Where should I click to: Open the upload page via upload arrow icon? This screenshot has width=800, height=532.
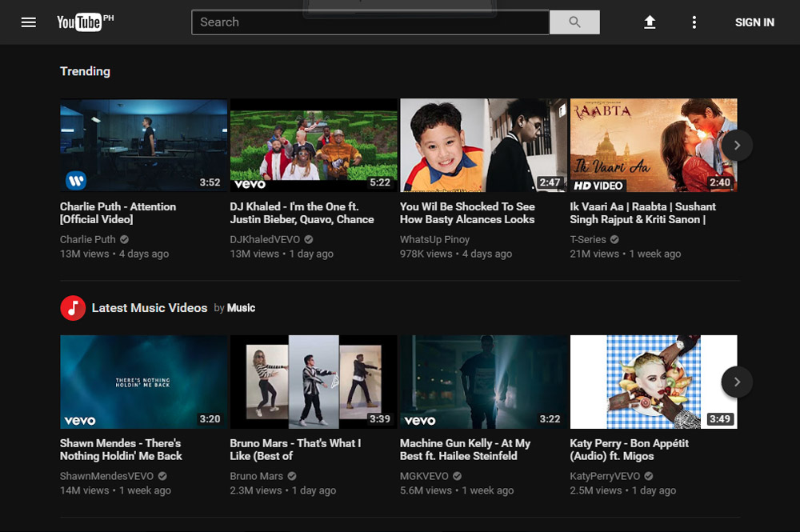[650, 22]
